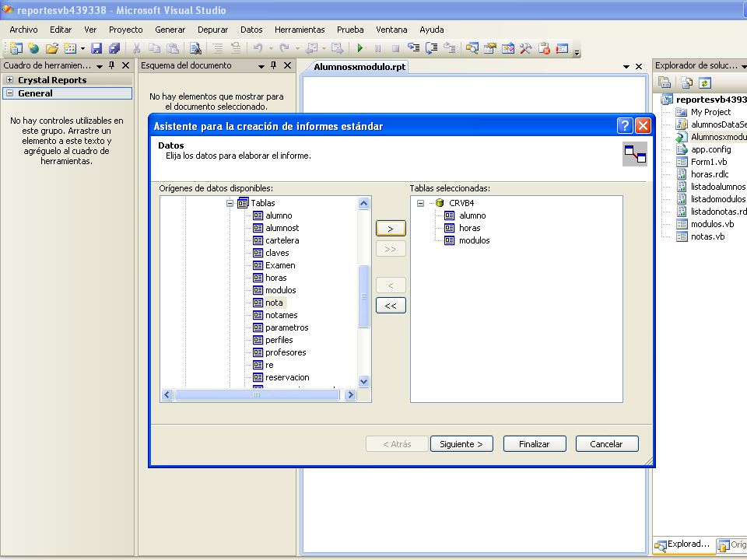Select the nota table in the list
The width and height of the screenshot is (747, 560).
tap(274, 303)
